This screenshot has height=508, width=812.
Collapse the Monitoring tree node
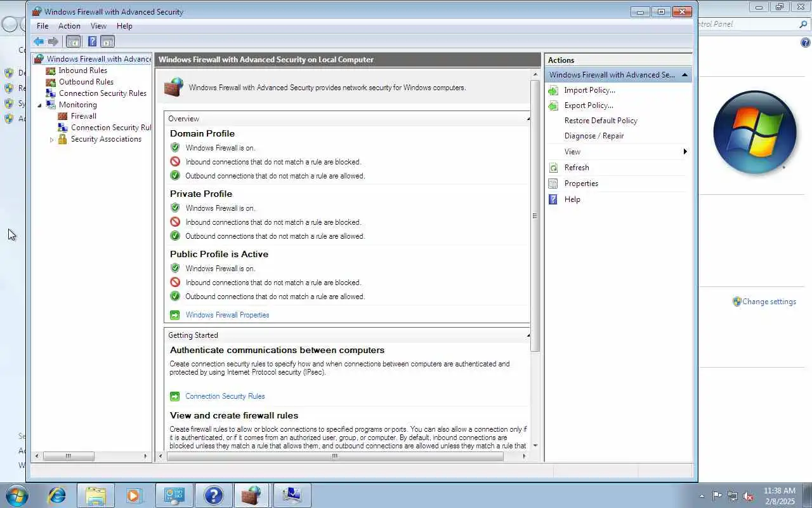[x=39, y=105]
